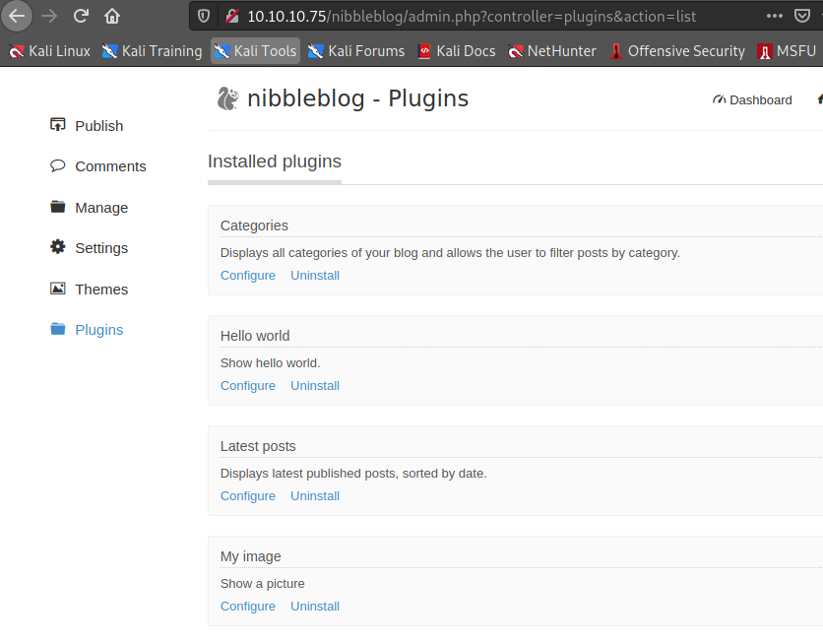
Task: Click the browser Back arrow button
Action: tap(17, 17)
